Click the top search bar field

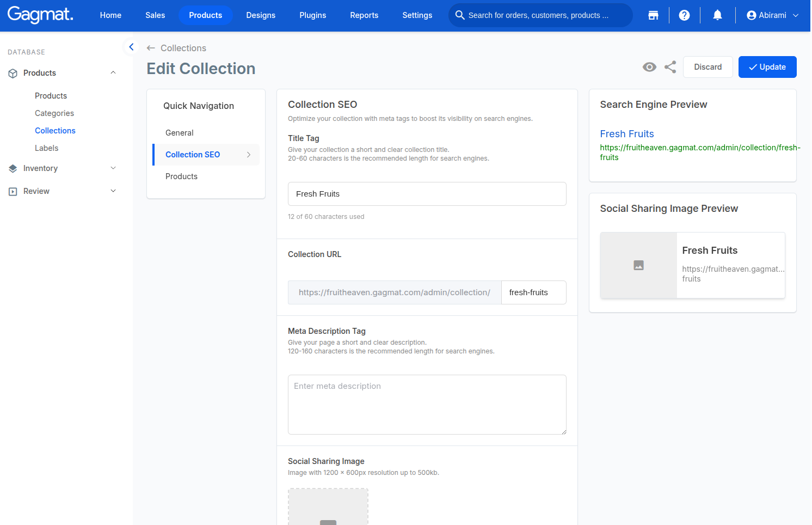[540, 15]
